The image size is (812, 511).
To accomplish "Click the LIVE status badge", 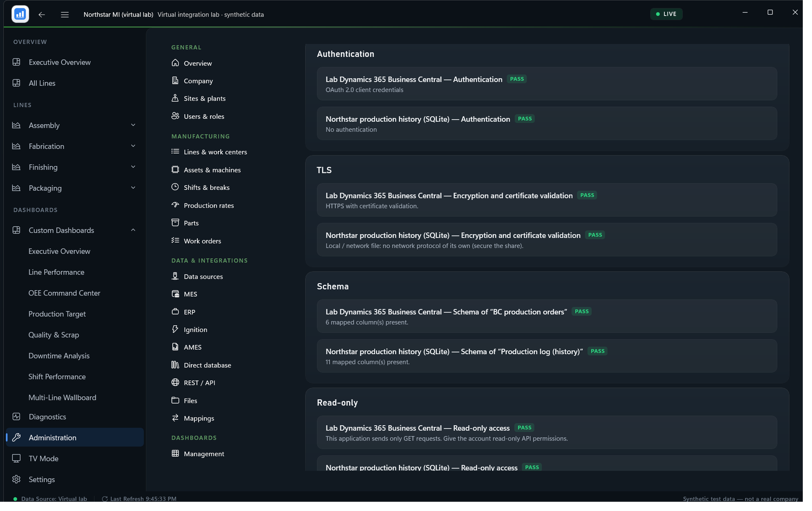I will (666, 14).
